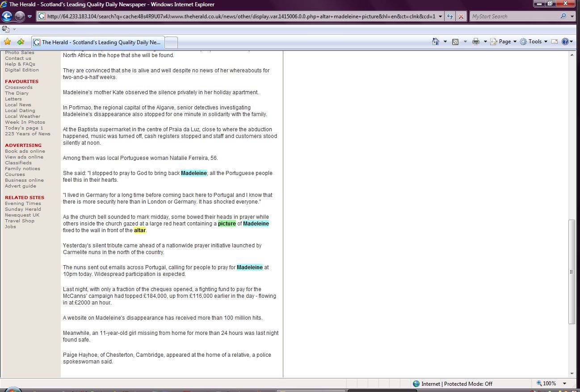Click the browser Back arrow button
Image resolution: width=580 pixels, height=392 pixels.
click(x=7, y=17)
